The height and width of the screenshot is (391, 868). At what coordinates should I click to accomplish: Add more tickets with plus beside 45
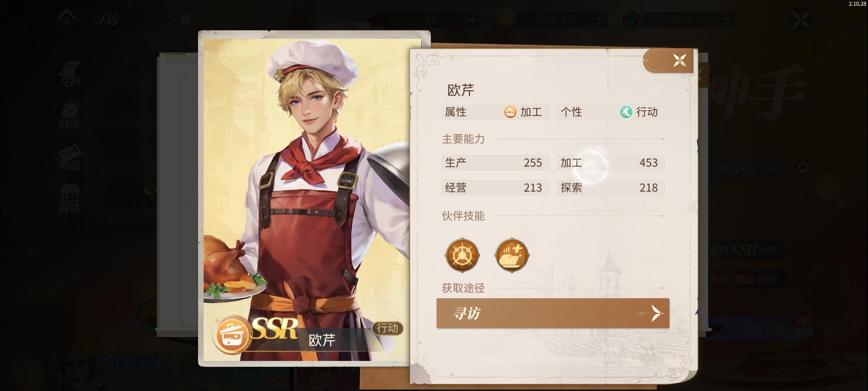click(x=472, y=19)
